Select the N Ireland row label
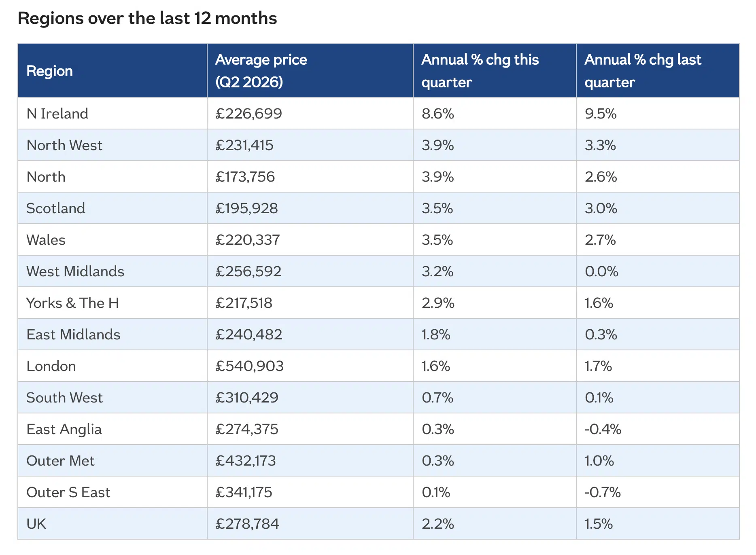The image size is (756, 555). tap(57, 114)
